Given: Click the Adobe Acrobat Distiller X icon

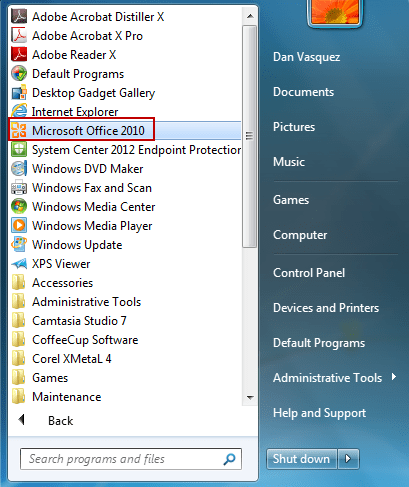Looking at the screenshot, I should [x=19, y=16].
